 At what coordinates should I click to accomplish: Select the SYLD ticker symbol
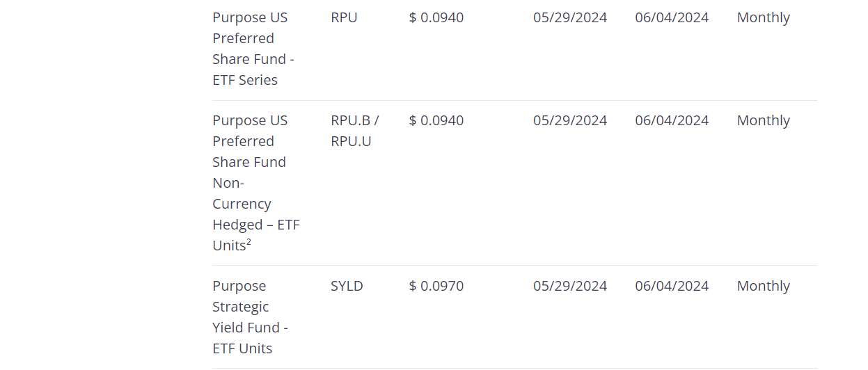click(x=347, y=286)
